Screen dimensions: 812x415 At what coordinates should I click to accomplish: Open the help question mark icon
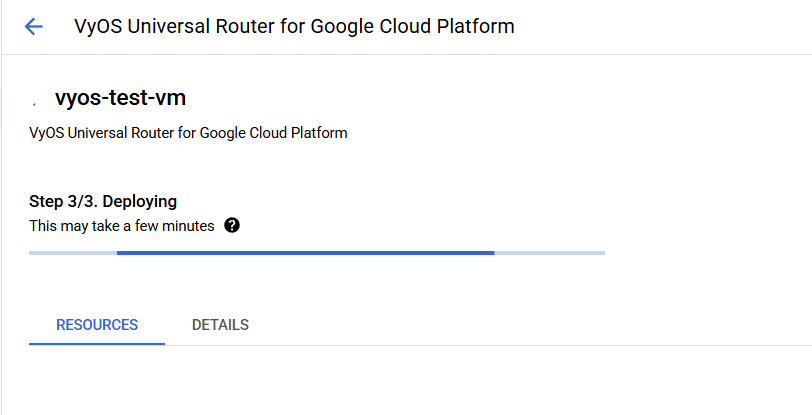coord(232,225)
